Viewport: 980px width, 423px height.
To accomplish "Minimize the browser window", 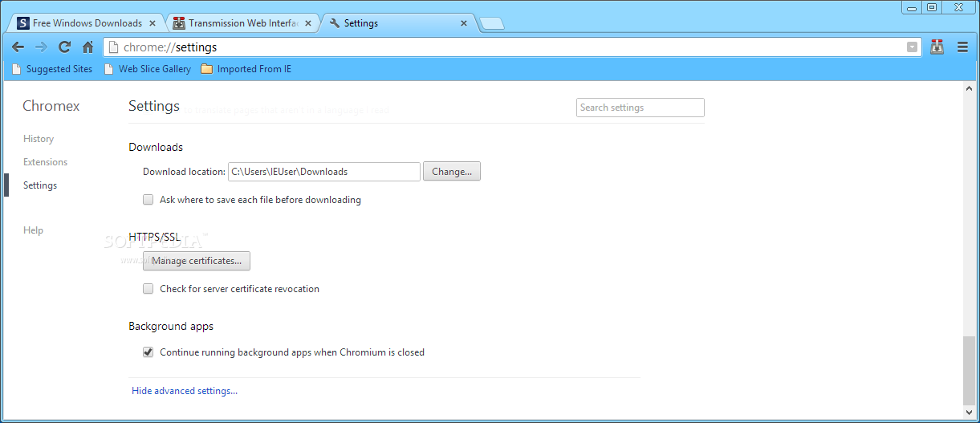I will click(911, 7).
